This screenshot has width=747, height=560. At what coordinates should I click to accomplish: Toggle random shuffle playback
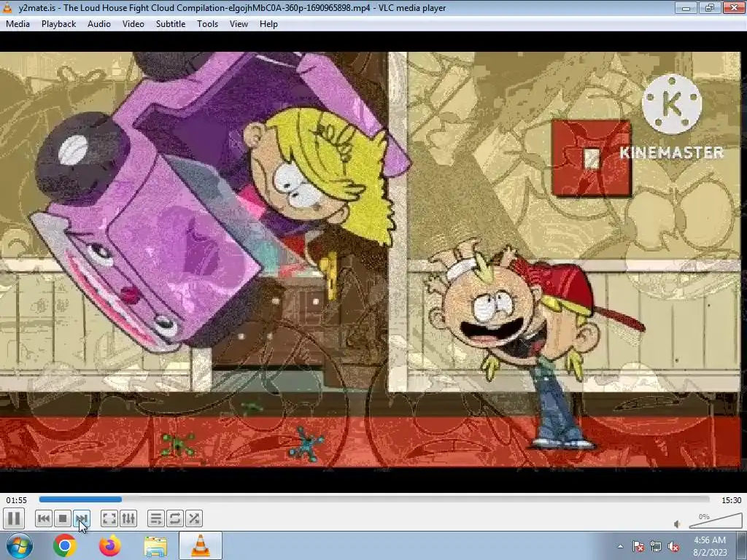tap(194, 518)
